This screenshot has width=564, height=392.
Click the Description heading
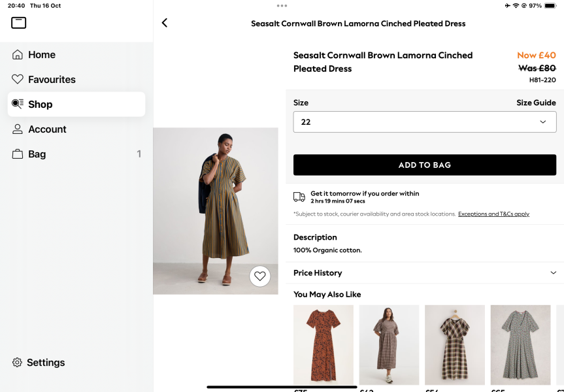coord(315,237)
